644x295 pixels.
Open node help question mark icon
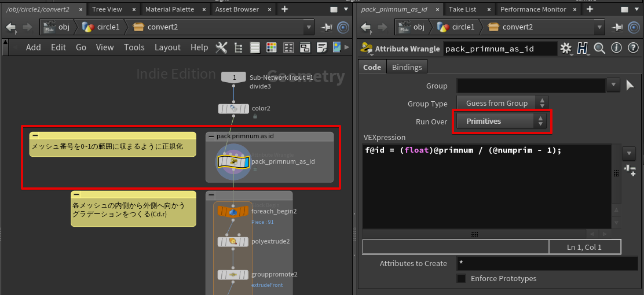click(632, 49)
